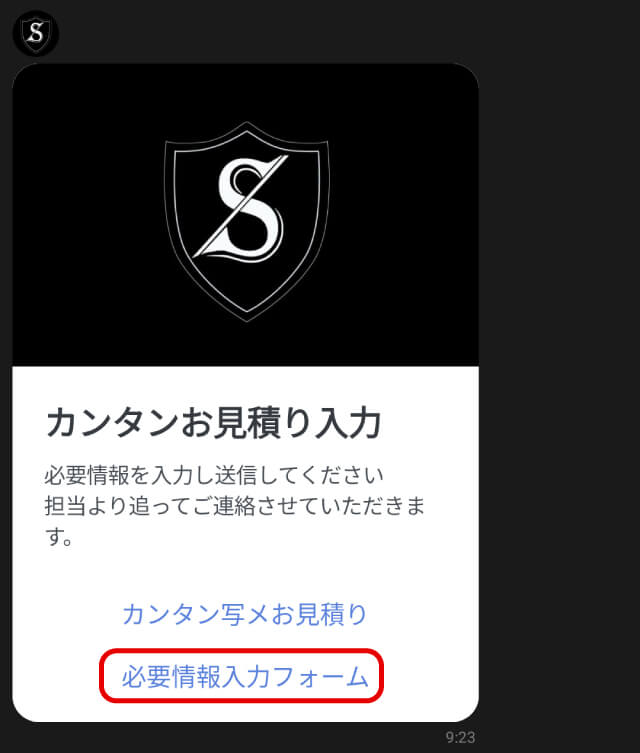
Task: Open the sender's shield S profile avatar
Action: [36, 34]
